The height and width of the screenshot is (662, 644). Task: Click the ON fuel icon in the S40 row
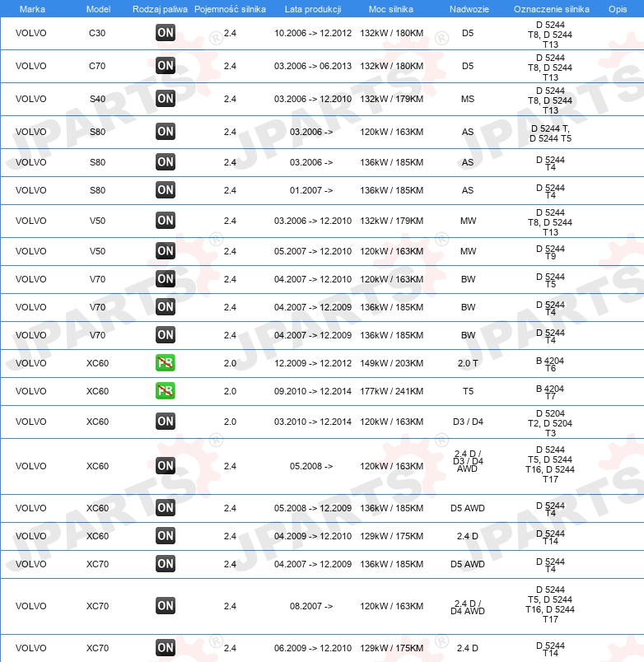[x=165, y=99]
